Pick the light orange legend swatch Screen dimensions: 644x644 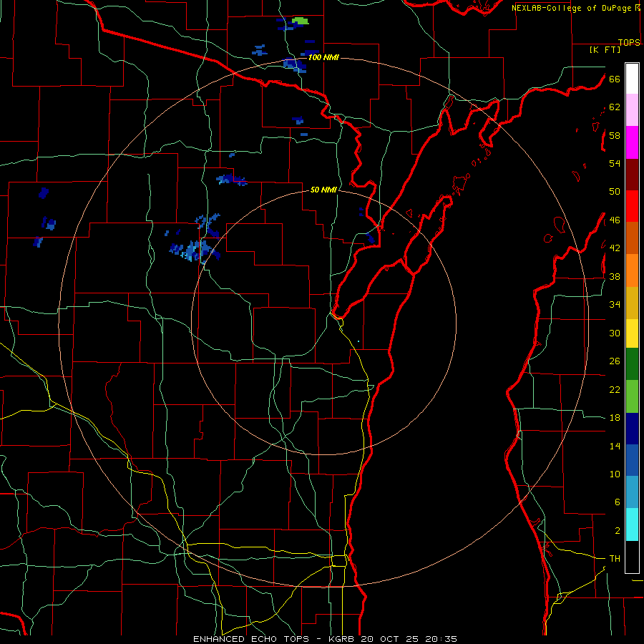click(632, 270)
